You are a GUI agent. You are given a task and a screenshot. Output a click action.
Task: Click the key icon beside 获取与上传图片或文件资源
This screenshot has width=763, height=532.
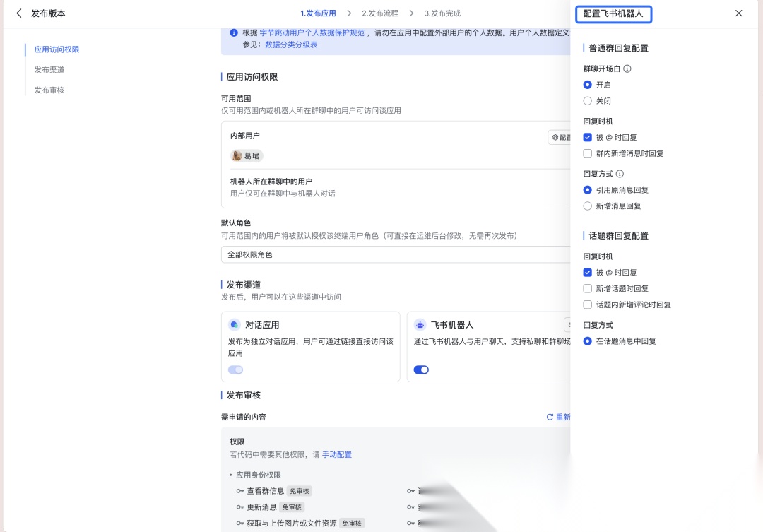click(x=240, y=524)
